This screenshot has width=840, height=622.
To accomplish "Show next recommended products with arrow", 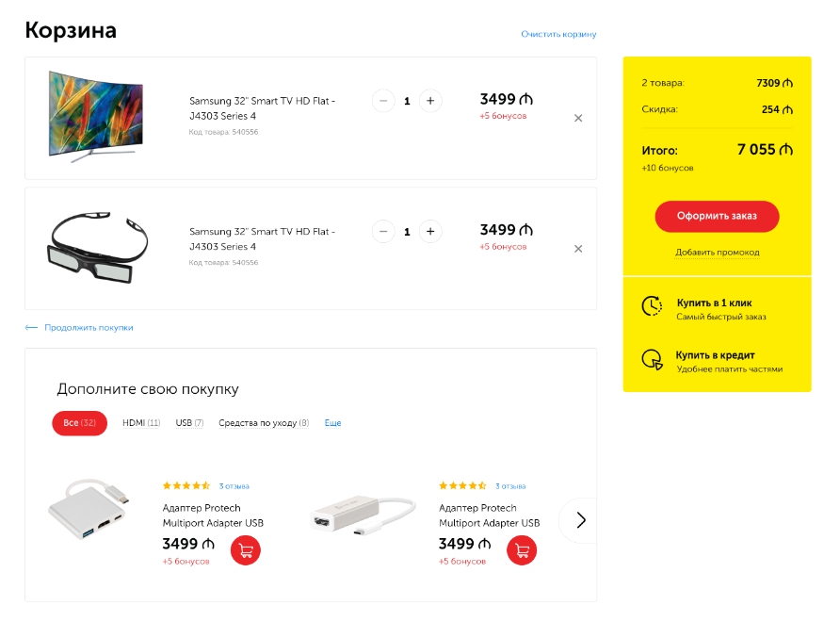I will pos(578,520).
